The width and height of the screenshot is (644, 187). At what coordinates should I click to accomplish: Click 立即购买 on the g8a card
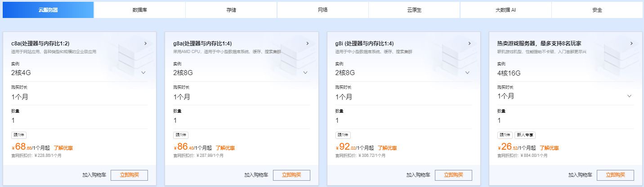[291, 175]
